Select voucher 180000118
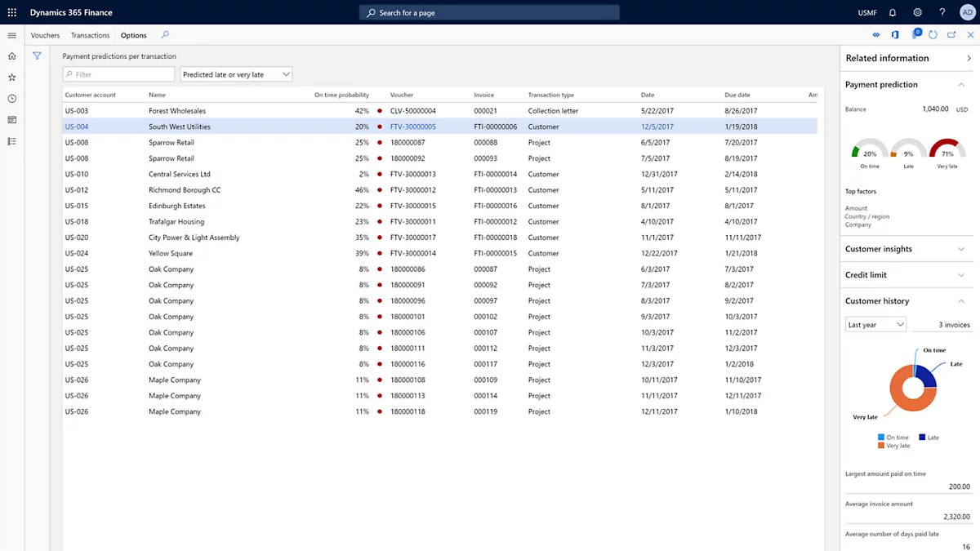This screenshot has height=551, width=980. point(408,411)
